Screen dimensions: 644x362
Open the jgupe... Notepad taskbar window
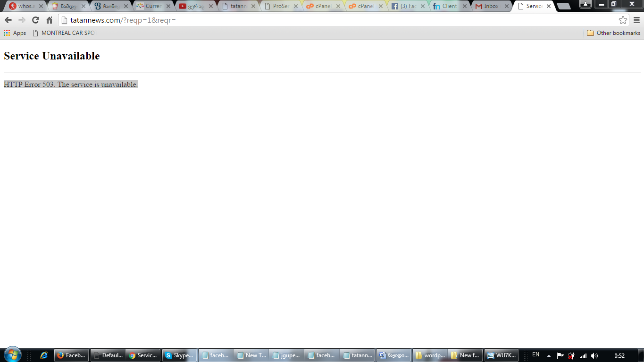(287, 355)
